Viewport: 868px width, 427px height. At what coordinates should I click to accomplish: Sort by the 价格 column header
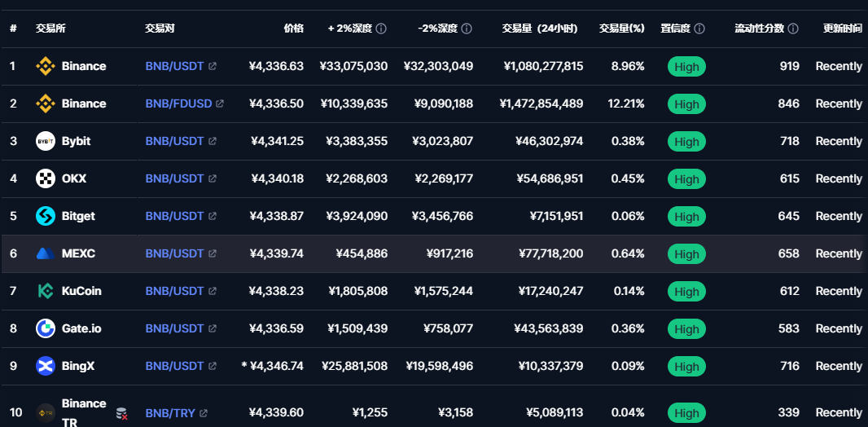(293, 29)
